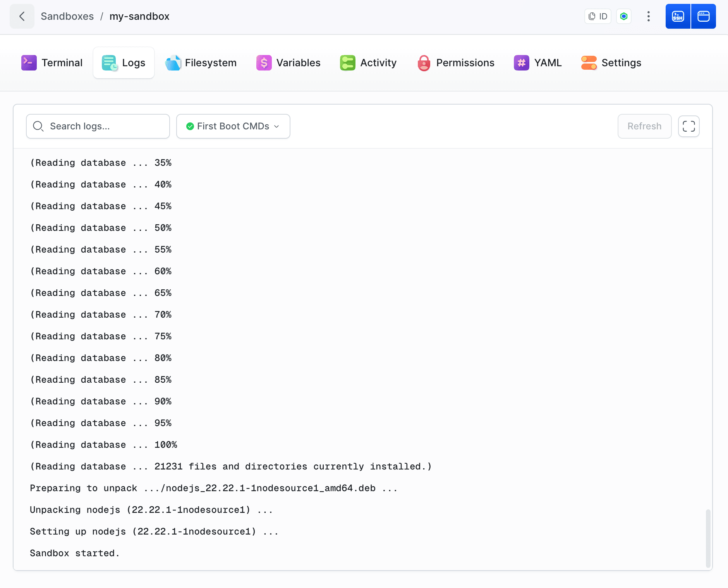Expand the First Boot CMDs dropdown
Screen dimensions: 728x588
point(232,126)
